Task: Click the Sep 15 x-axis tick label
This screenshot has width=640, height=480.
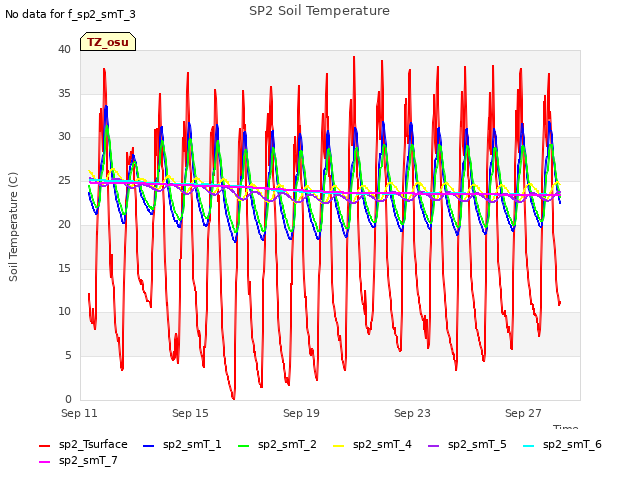Action: tap(190, 413)
